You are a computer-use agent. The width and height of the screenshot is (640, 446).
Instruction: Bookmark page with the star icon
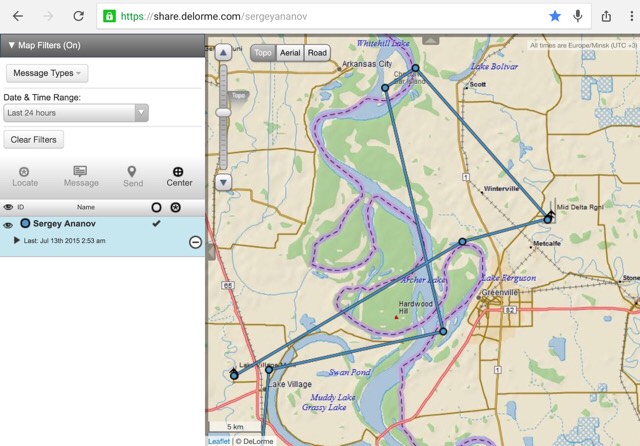[x=555, y=16]
